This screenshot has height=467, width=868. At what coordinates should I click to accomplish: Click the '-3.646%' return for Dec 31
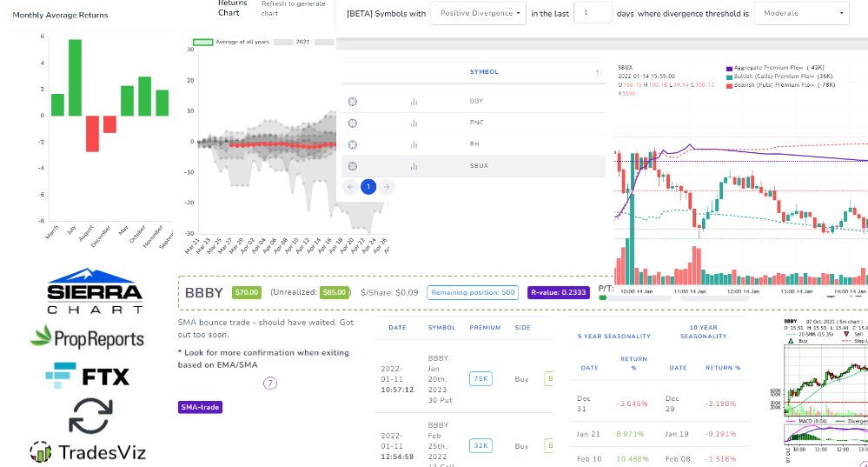[x=632, y=404]
